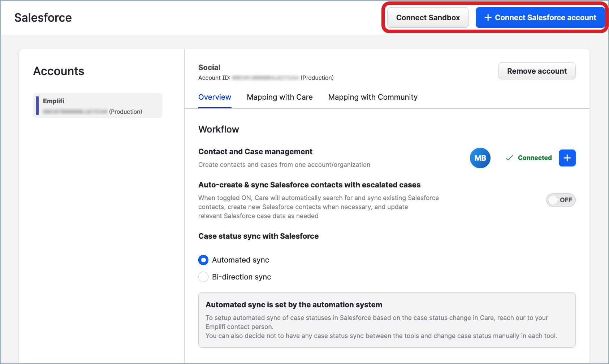This screenshot has height=364, width=609.
Task: Switch to Mapping with Community tab
Action: pyautogui.click(x=373, y=97)
